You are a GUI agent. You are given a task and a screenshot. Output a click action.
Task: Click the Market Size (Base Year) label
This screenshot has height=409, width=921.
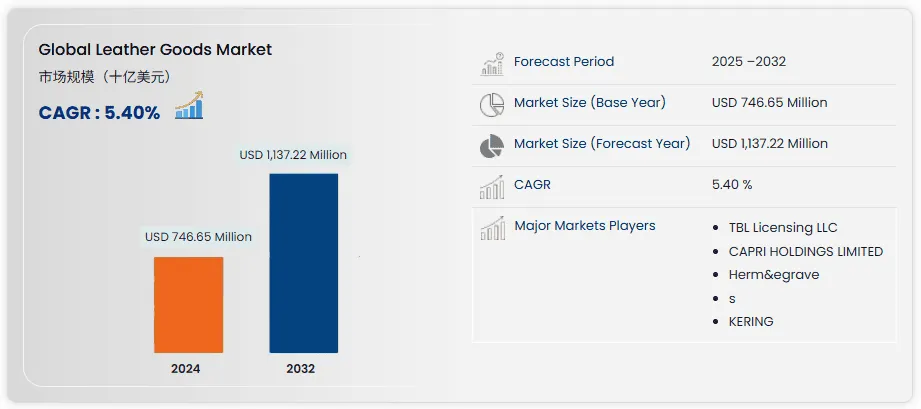(589, 102)
